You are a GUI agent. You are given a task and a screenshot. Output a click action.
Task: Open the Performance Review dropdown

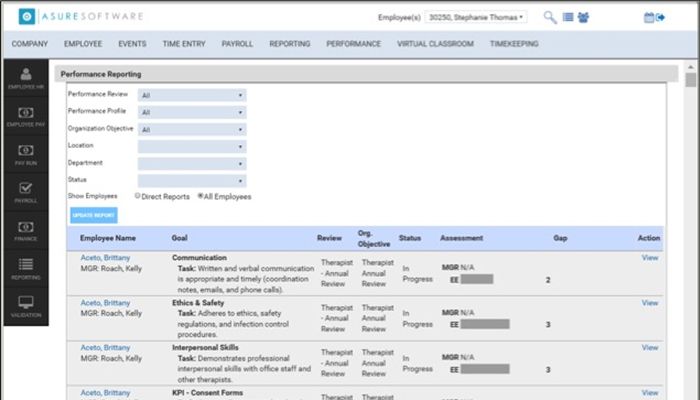tap(192, 95)
